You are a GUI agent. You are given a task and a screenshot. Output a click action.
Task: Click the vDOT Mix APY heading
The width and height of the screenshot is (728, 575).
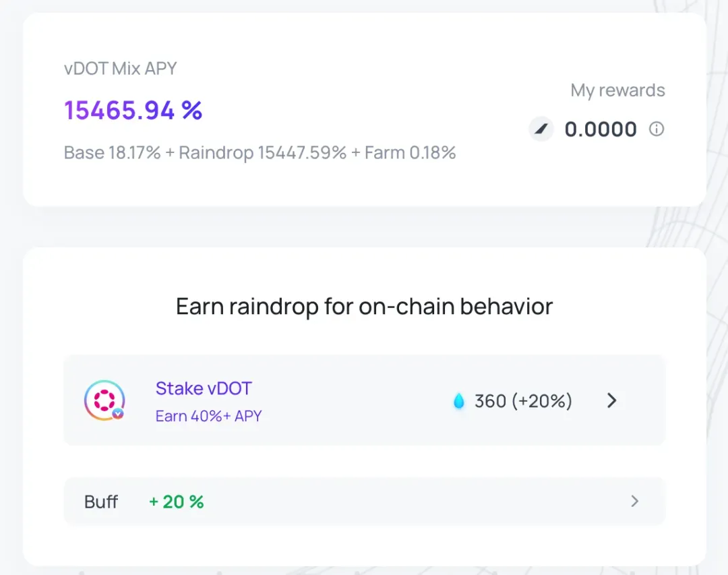click(120, 69)
